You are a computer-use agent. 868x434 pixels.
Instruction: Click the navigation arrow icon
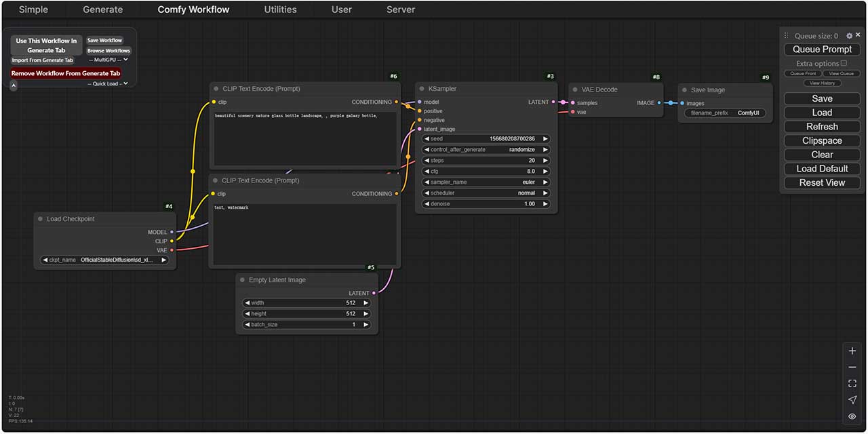tap(852, 399)
